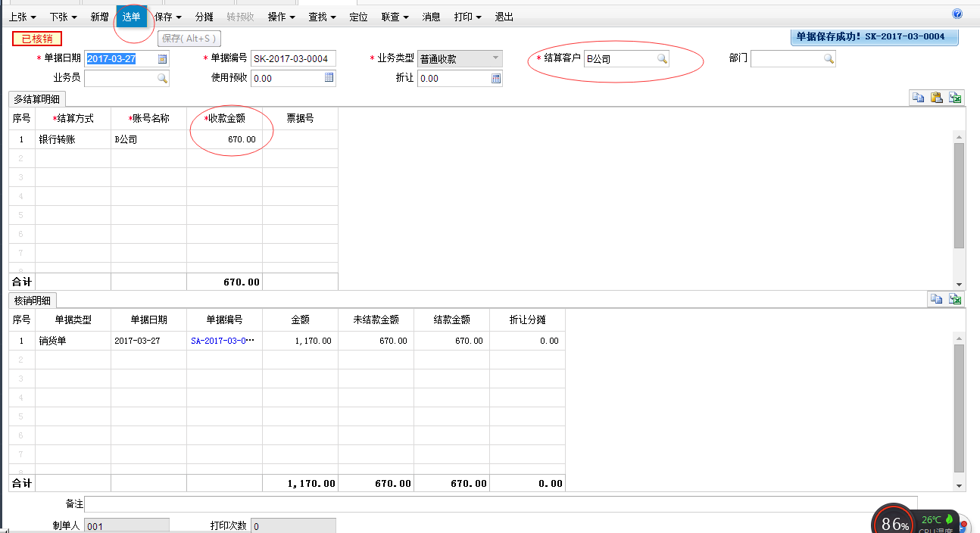Open the calculator icon in 折让 field

click(496, 78)
